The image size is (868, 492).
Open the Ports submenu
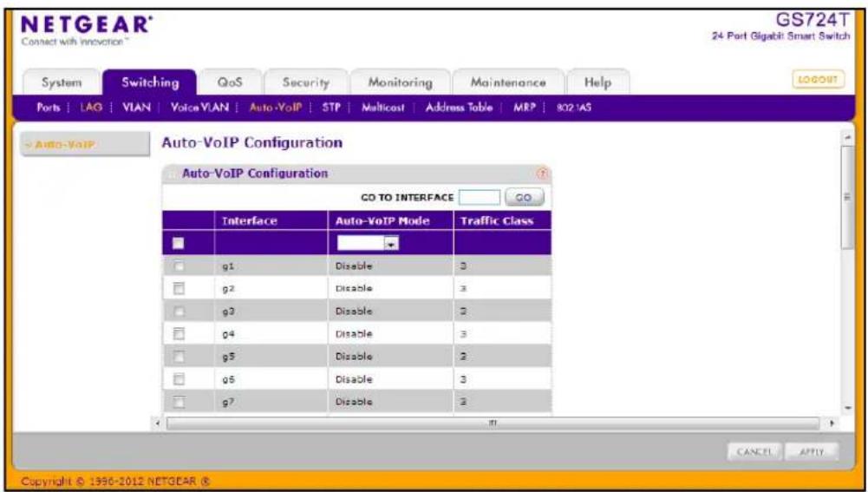pos(49,108)
